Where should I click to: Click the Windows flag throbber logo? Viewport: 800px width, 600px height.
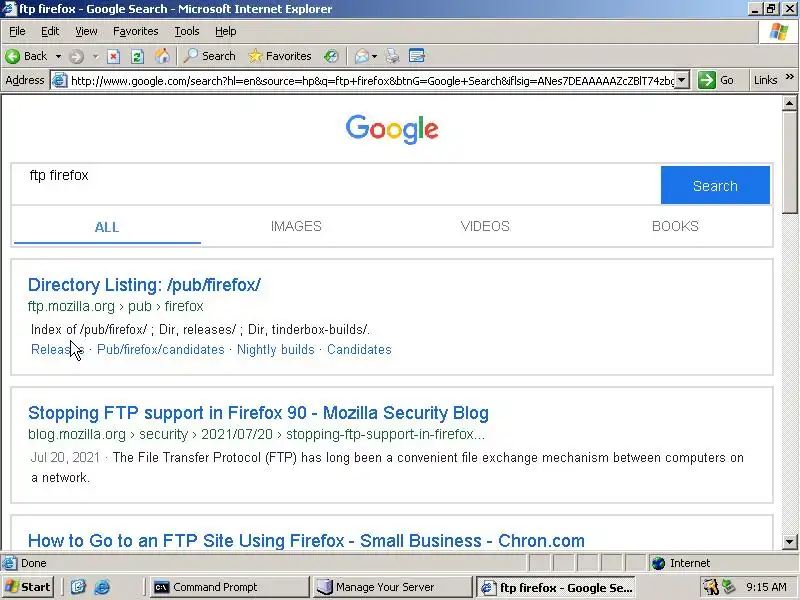tap(779, 32)
